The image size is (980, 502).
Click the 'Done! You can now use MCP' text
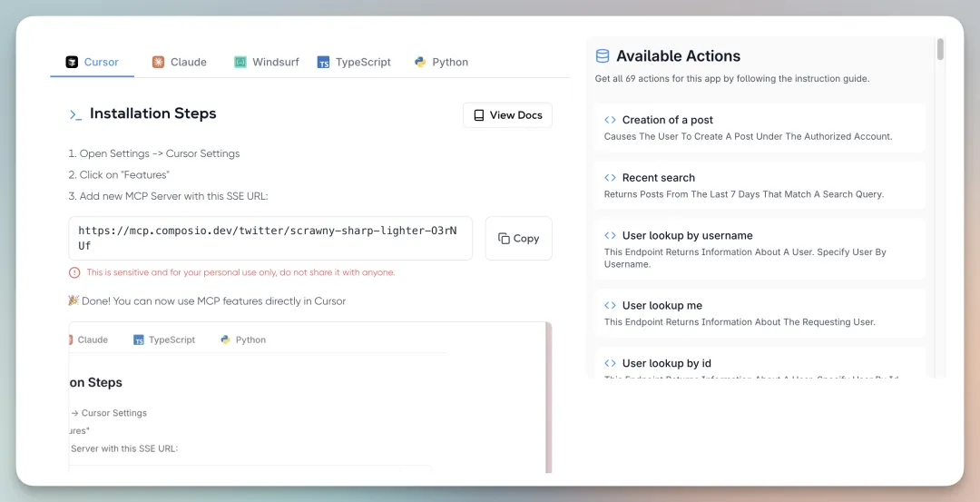(x=213, y=300)
